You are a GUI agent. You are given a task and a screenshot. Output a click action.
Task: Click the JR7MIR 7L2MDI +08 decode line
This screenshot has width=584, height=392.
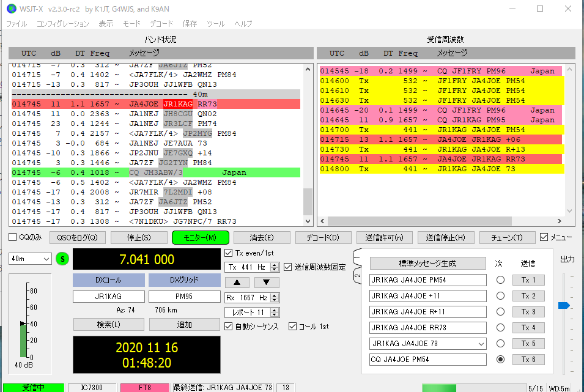[156, 192]
